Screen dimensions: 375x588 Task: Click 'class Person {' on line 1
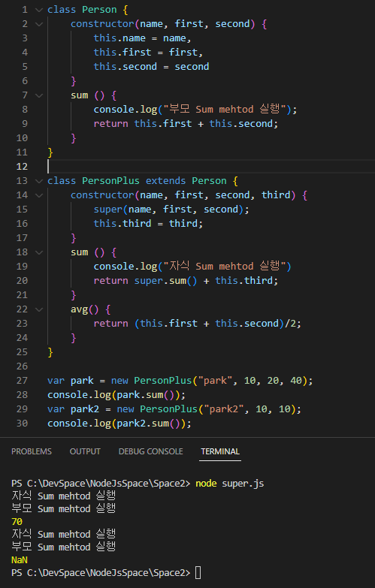87,10
